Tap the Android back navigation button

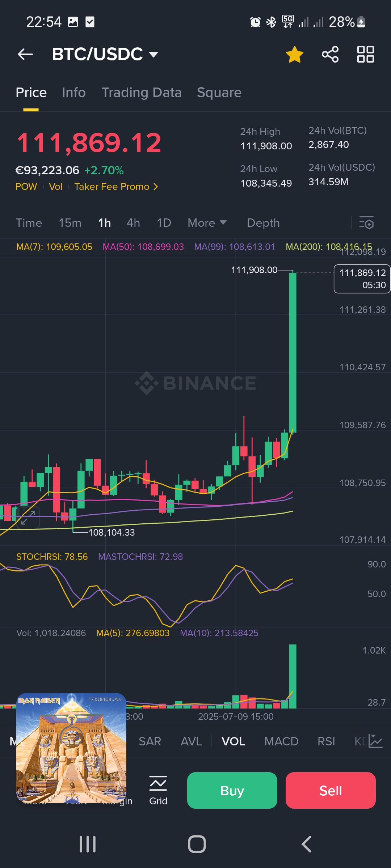306,844
